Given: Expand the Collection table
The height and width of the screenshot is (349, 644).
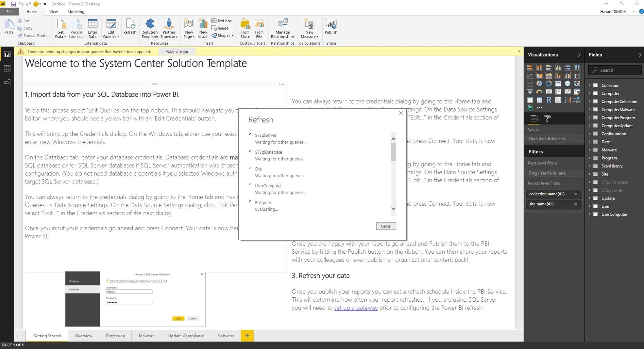Looking at the screenshot, I should pyautogui.click(x=590, y=85).
